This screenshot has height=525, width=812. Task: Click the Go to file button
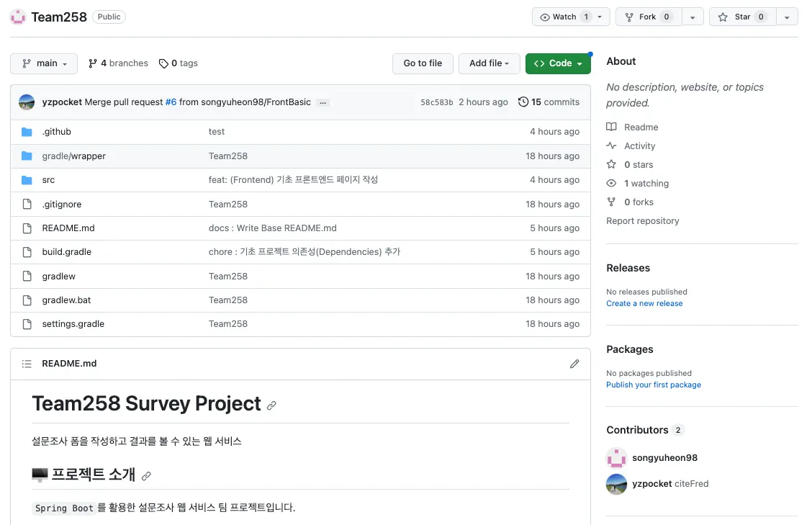[423, 63]
